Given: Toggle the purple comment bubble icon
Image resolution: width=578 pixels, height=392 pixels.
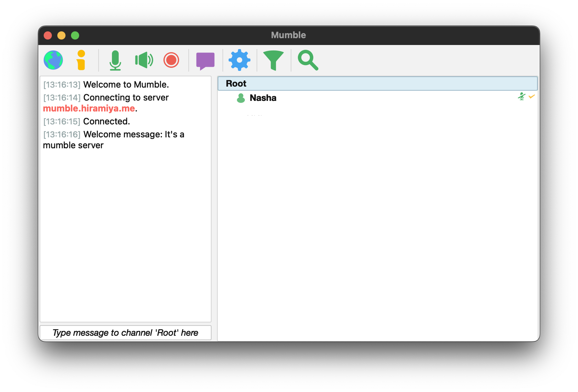Looking at the screenshot, I should [205, 61].
